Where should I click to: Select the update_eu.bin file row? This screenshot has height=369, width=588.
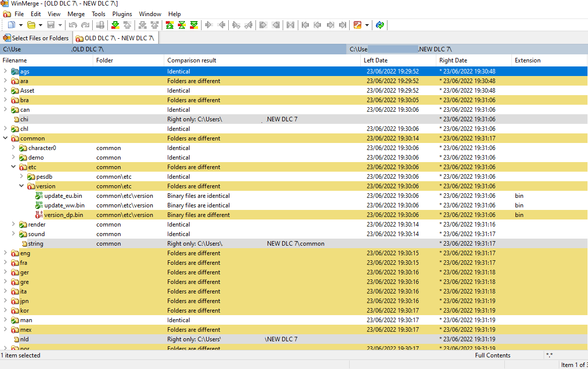[294, 195]
